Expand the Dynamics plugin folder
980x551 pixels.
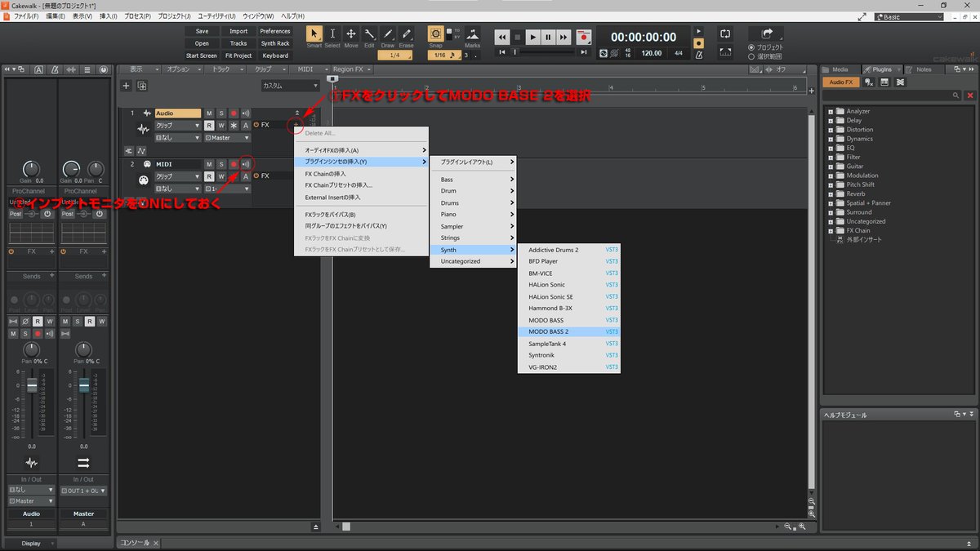point(831,139)
